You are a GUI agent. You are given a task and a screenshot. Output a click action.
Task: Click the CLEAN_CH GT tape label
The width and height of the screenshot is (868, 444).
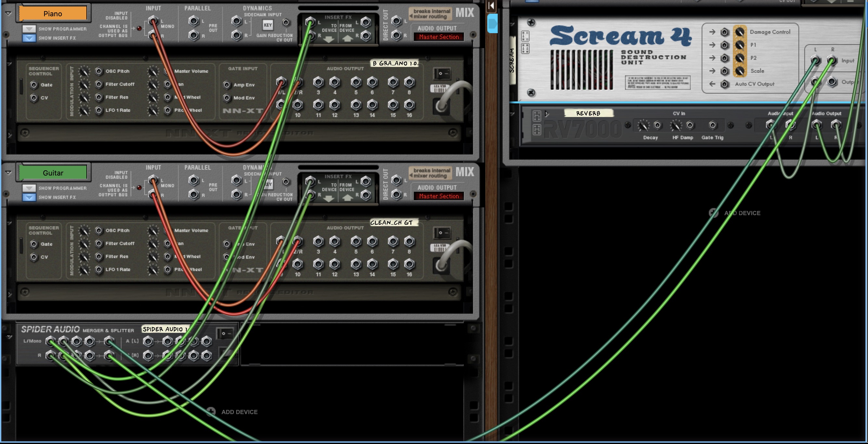point(394,223)
